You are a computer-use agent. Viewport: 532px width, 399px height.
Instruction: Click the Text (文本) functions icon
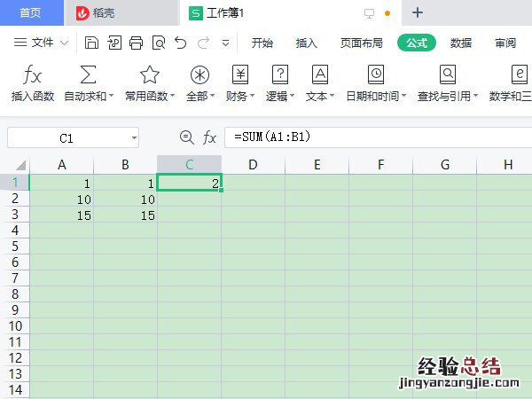320,74
